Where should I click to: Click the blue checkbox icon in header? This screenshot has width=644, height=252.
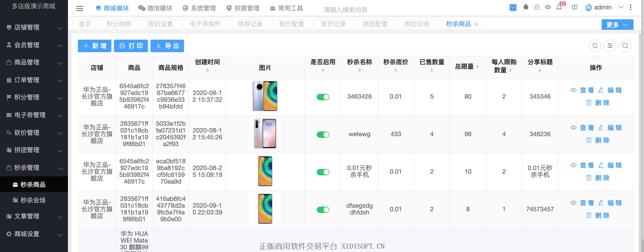[x=513, y=7]
